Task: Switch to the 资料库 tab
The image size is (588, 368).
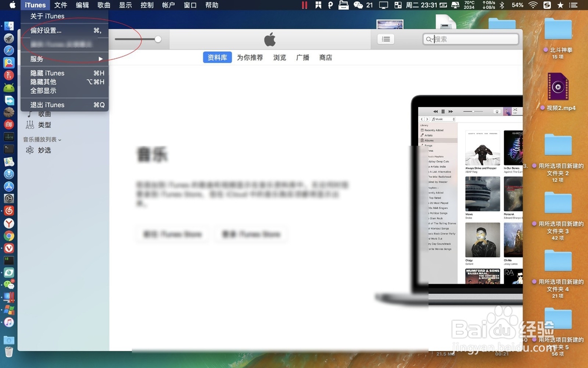Action: [x=217, y=58]
